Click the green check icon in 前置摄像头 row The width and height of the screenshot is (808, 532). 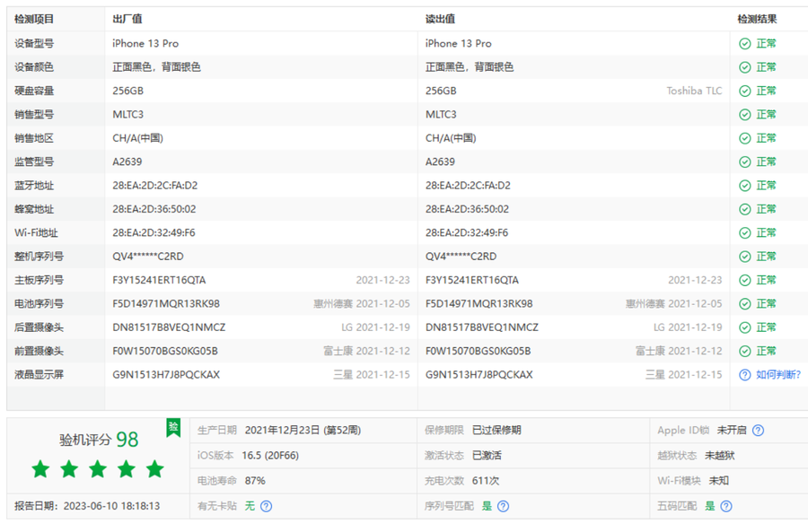[744, 352]
